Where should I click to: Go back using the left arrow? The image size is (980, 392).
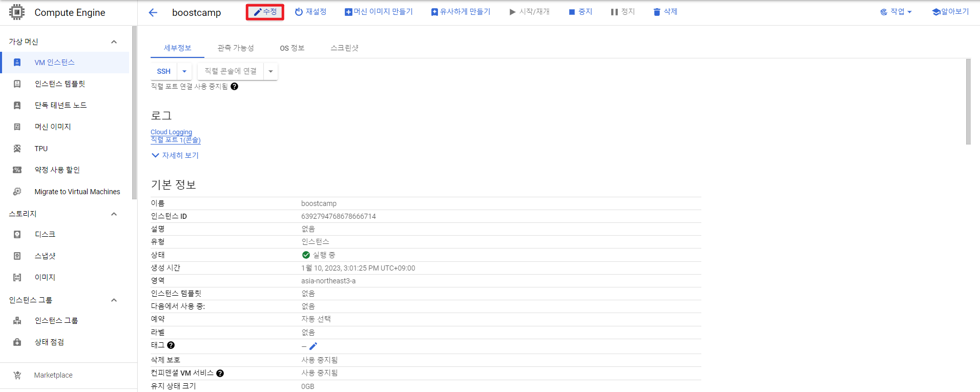click(x=153, y=12)
